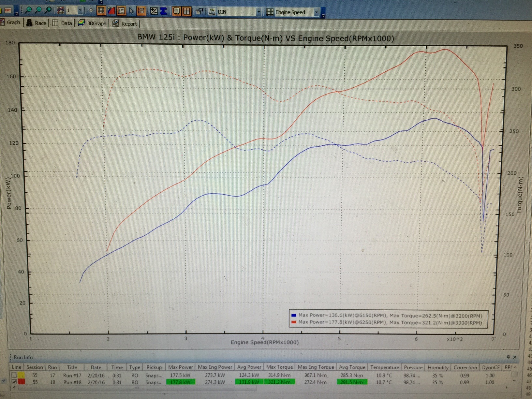
Task: Sort by the Avg Power column header
Action: coord(249,367)
